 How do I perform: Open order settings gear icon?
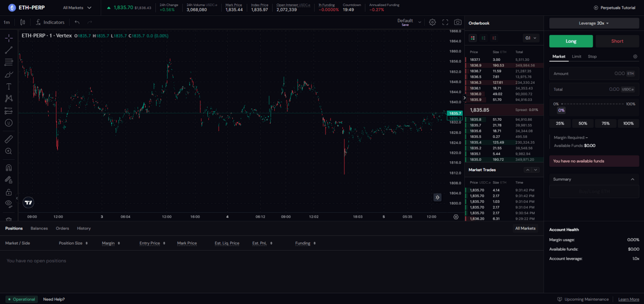[x=635, y=56]
